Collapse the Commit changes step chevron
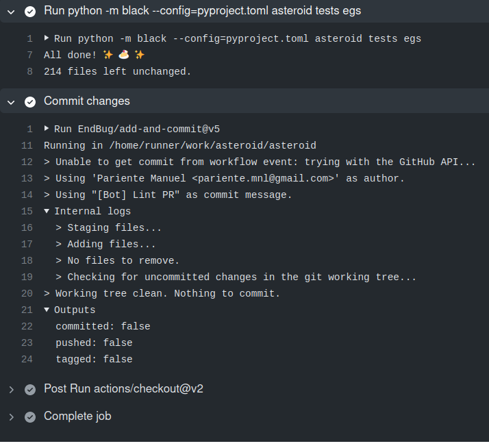Viewport: 489px width, 448px height. (11, 101)
